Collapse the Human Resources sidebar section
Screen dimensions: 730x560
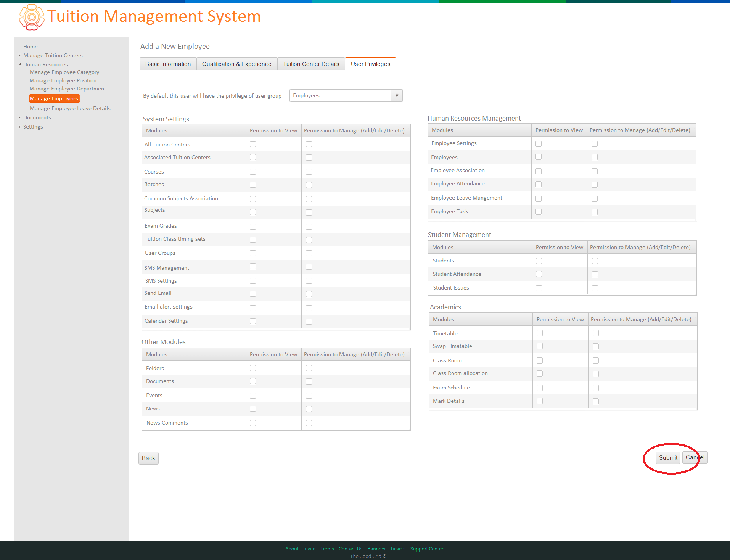pyautogui.click(x=19, y=64)
